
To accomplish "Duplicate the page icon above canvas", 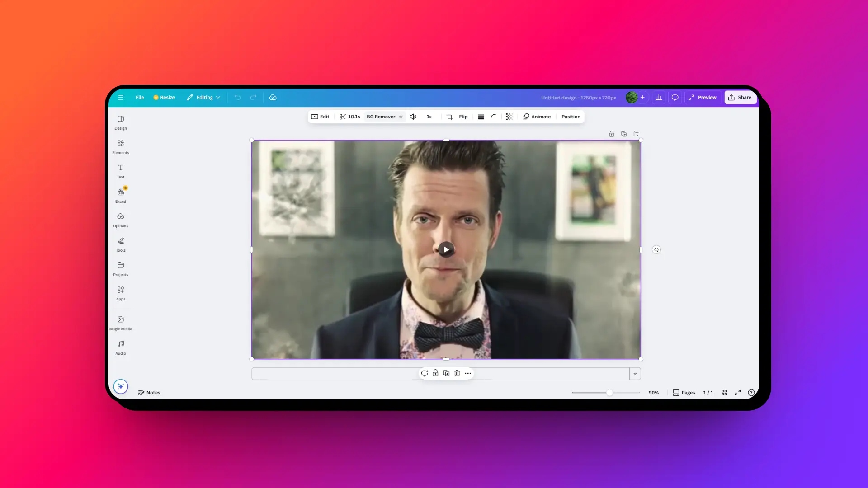I will click(624, 134).
